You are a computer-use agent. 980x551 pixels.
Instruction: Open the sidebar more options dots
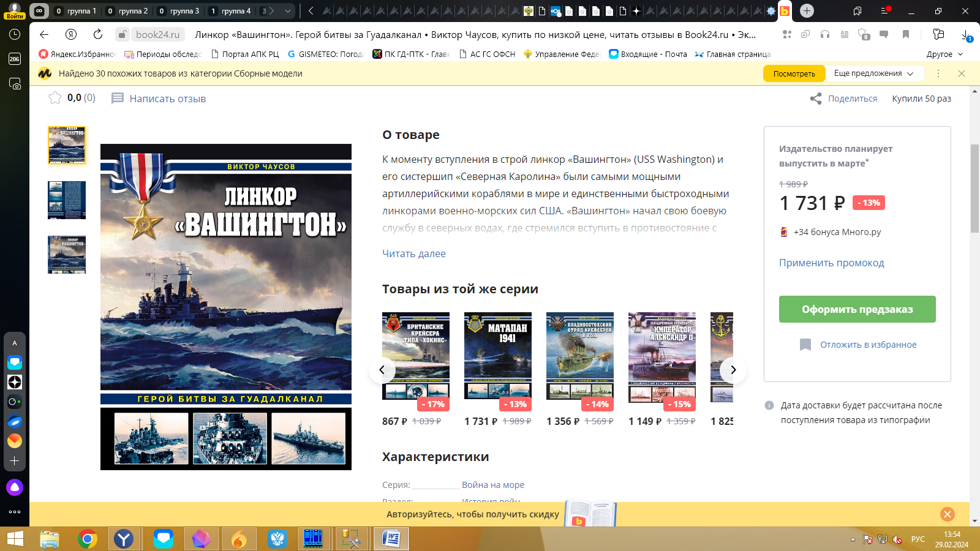point(15,512)
